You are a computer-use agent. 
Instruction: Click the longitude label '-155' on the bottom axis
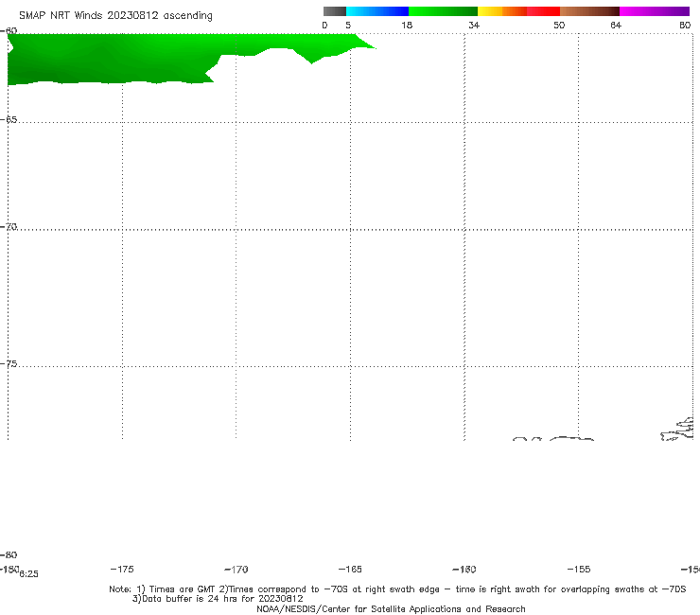point(579,569)
